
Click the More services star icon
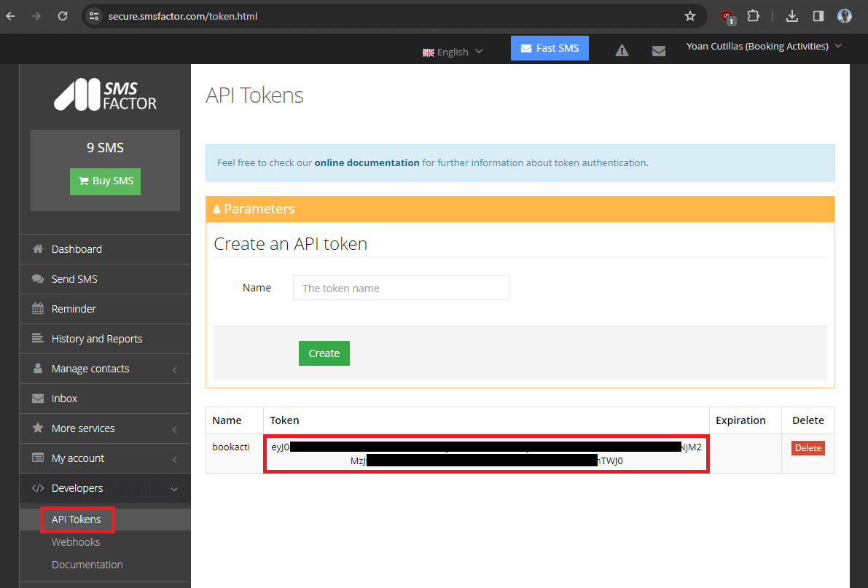38,428
